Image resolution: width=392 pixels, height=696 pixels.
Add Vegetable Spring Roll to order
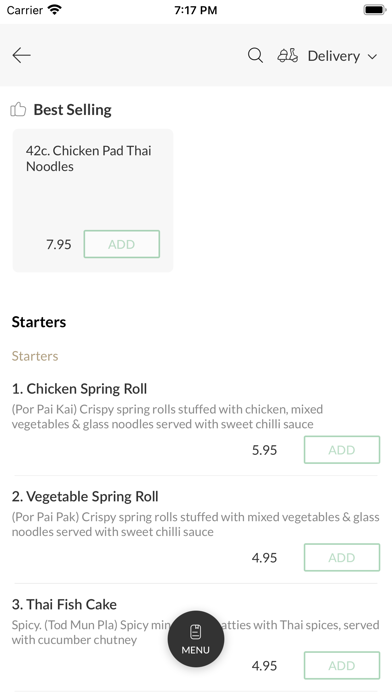[342, 557]
